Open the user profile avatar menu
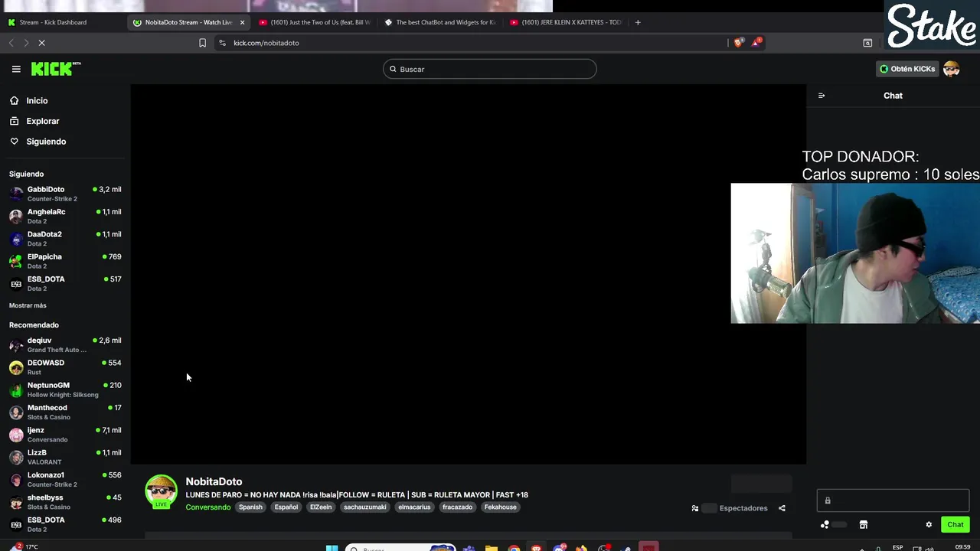The height and width of the screenshot is (551, 980). point(952,69)
